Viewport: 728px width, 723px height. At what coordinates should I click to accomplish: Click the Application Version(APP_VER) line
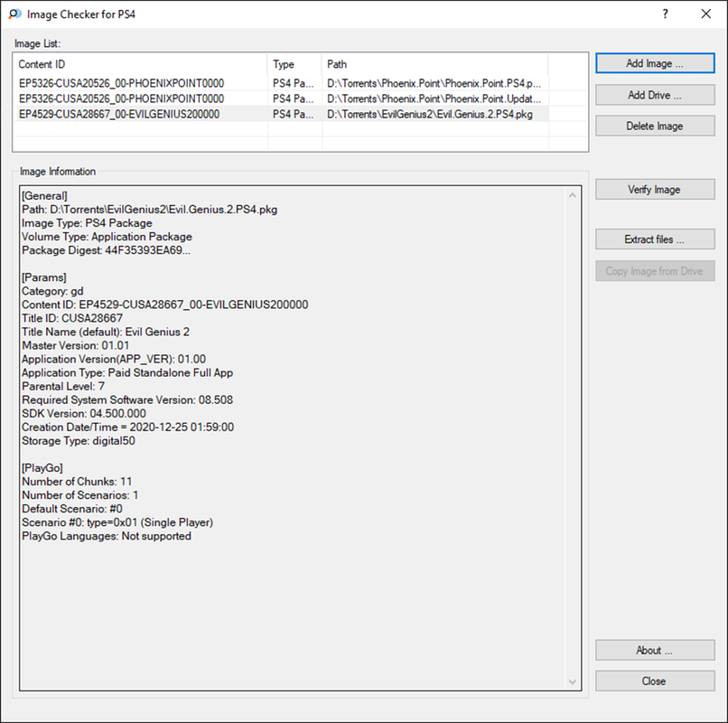click(114, 359)
